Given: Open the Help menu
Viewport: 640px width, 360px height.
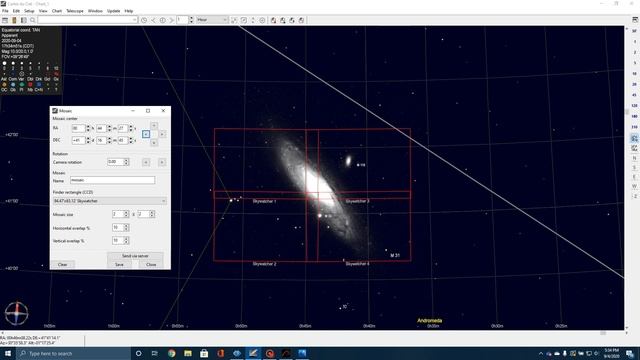Looking at the screenshot, I should point(129,11).
